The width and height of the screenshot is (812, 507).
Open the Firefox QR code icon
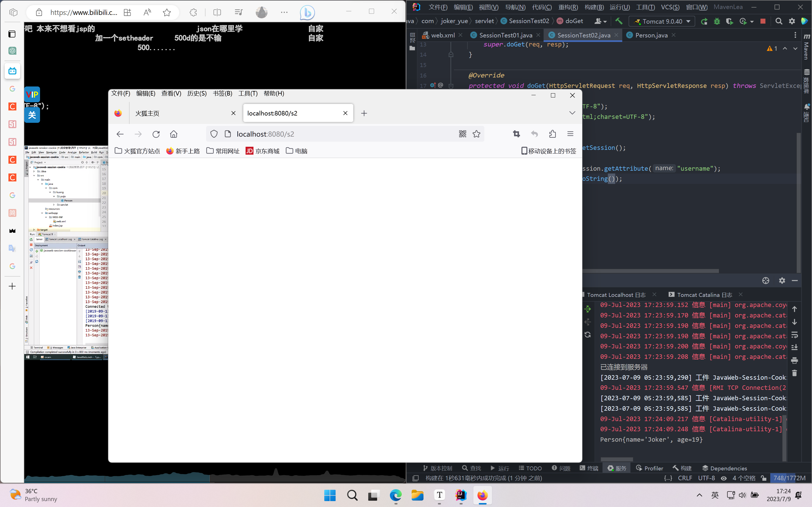pyautogui.click(x=462, y=134)
